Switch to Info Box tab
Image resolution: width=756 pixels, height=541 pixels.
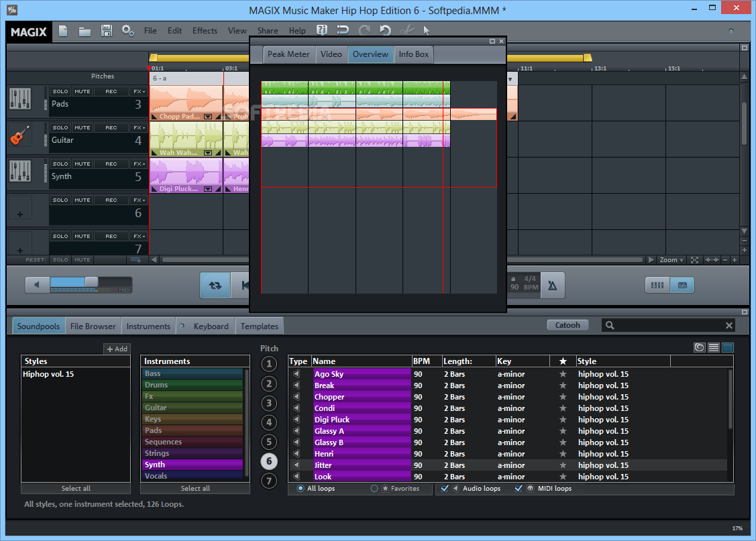pyautogui.click(x=413, y=54)
